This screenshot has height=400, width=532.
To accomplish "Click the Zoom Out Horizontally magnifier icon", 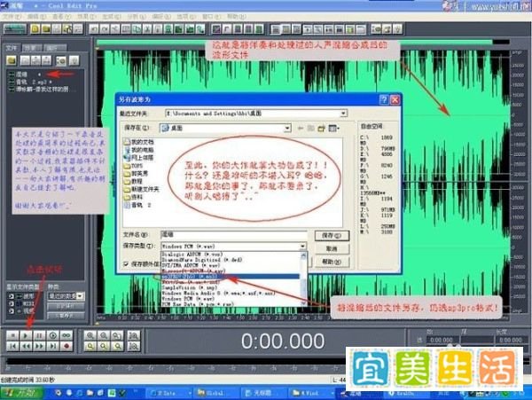I will click(x=104, y=335).
